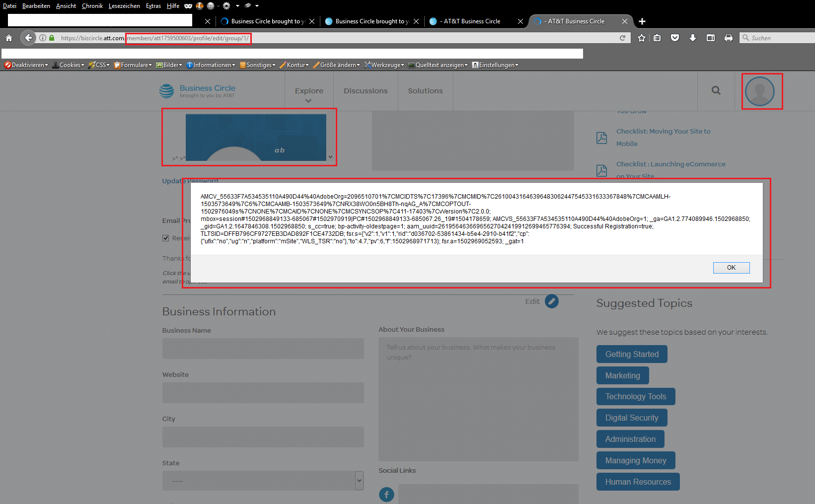The image size is (815, 504).
Task: Open the Kontur dropdown menu
Action: [x=295, y=65]
